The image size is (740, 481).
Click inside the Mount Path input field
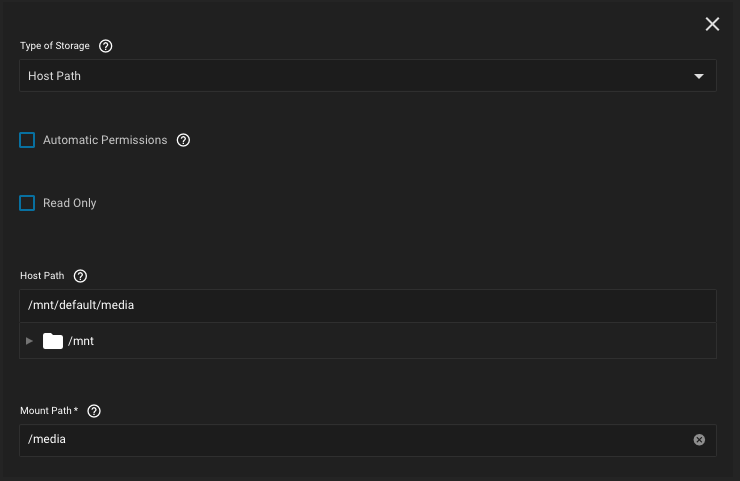[x=350, y=440]
